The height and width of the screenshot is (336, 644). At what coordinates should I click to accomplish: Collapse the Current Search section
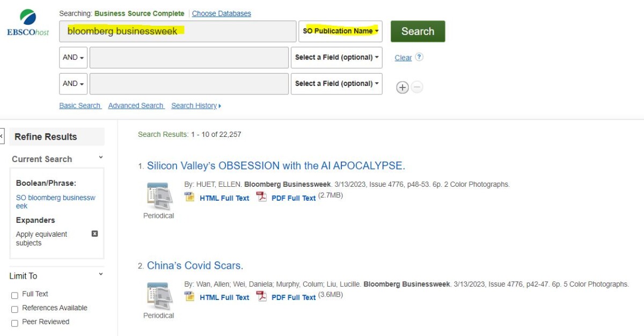click(100, 158)
